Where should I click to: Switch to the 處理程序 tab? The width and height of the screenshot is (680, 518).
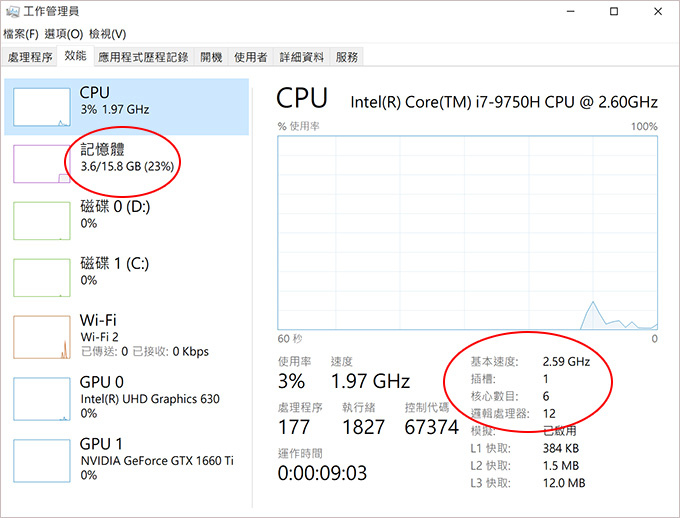coord(30,57)
